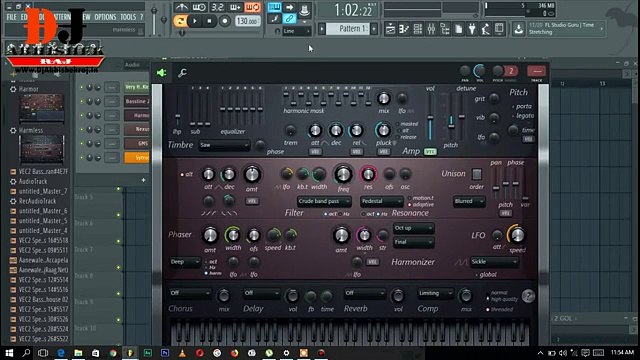The height and width of the screenshot is (360, 640).
Task: Select Harmless preset thumbnail in browser
Action: pyautogui.click(x=41, y=149)
